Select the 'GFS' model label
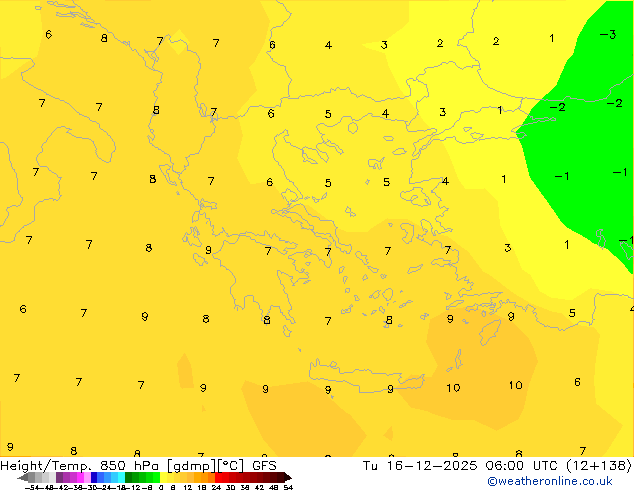Screen dimensions: 634x490 pyautogui.click(x=264, y=466)
